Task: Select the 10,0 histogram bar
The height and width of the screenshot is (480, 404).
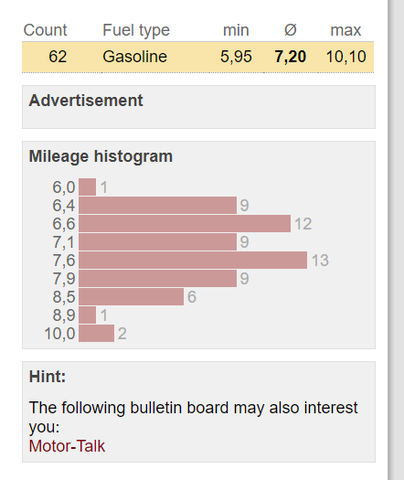Action: coord(96,333)
